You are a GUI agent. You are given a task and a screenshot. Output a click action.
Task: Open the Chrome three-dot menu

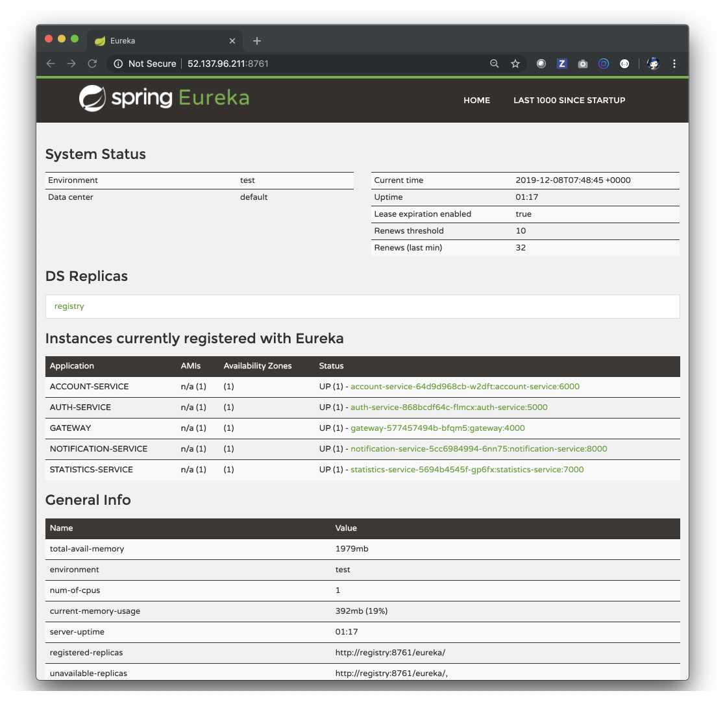point(674,64)
